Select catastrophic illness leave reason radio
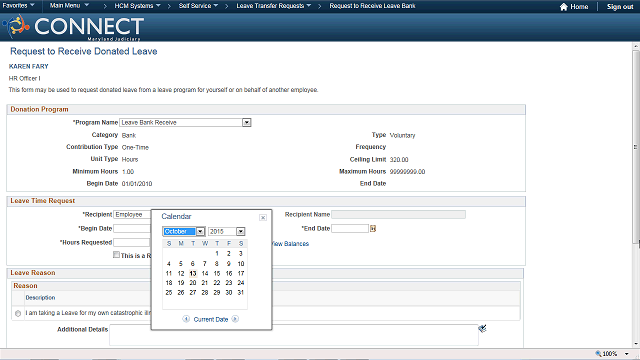Screen dimensions: 640x360 click(18, 313)
